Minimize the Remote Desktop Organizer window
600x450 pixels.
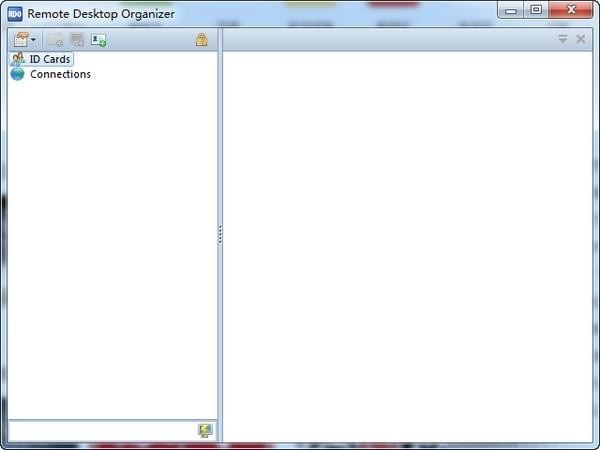(511, 10)
